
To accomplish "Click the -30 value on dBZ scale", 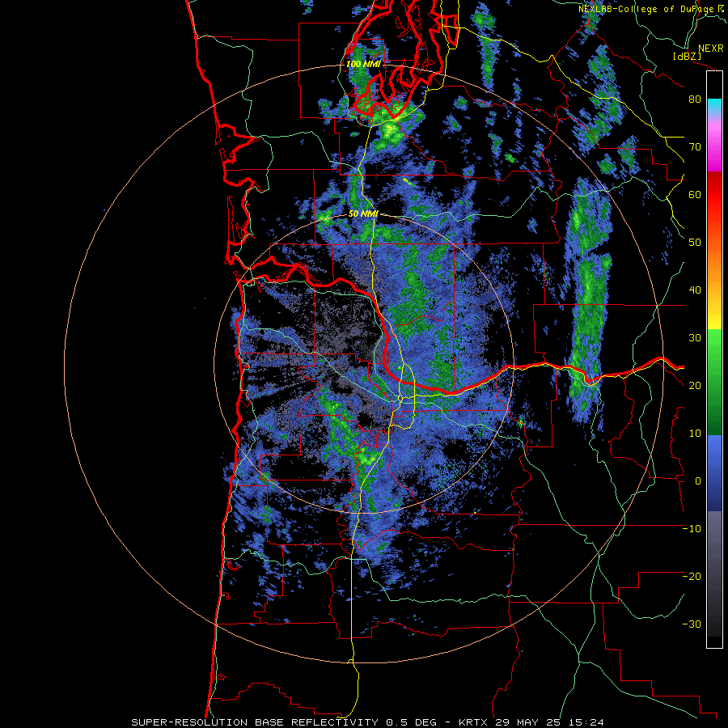I will pyautogui.click(x=692, y=624).
